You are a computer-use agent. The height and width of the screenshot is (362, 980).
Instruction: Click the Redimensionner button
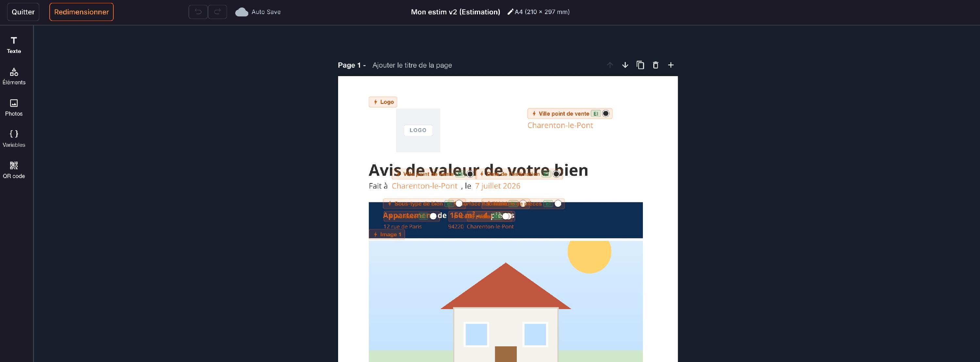81,12
